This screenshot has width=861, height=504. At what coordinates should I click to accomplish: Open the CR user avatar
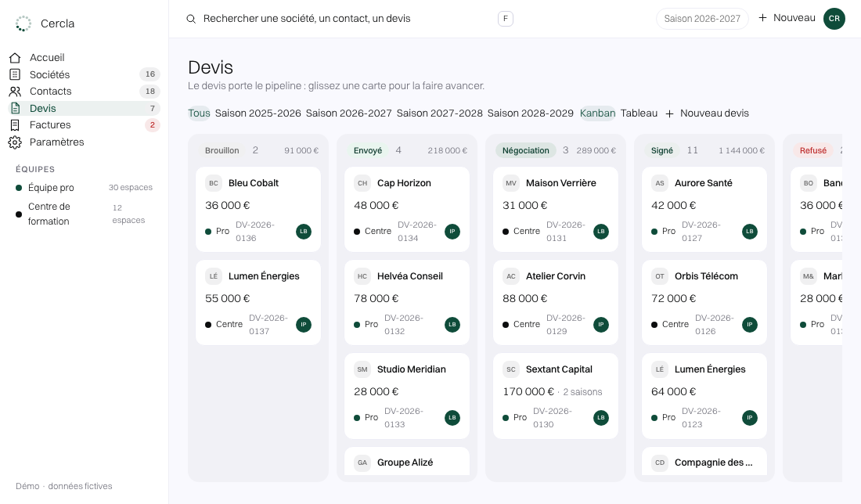pos(834,19)
